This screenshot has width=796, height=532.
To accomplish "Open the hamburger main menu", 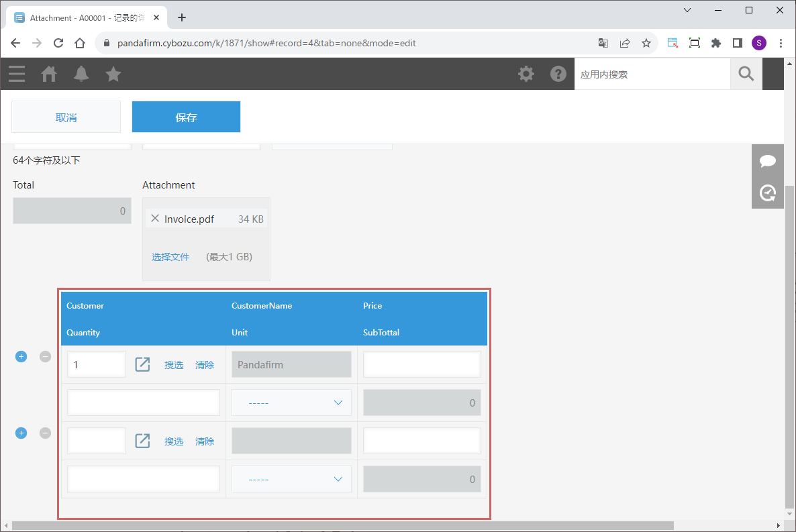I will coord(17,74).
